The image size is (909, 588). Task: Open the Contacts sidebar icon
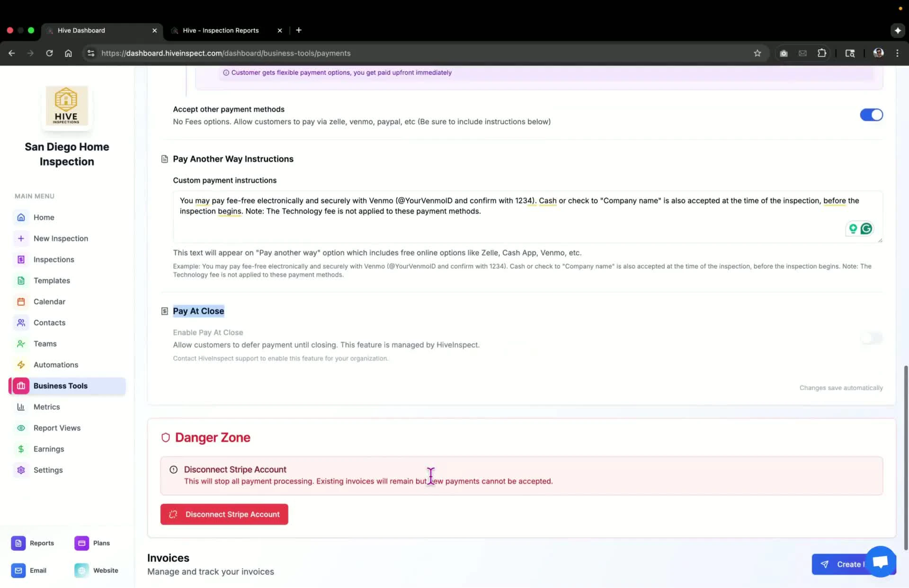[21, 322]
